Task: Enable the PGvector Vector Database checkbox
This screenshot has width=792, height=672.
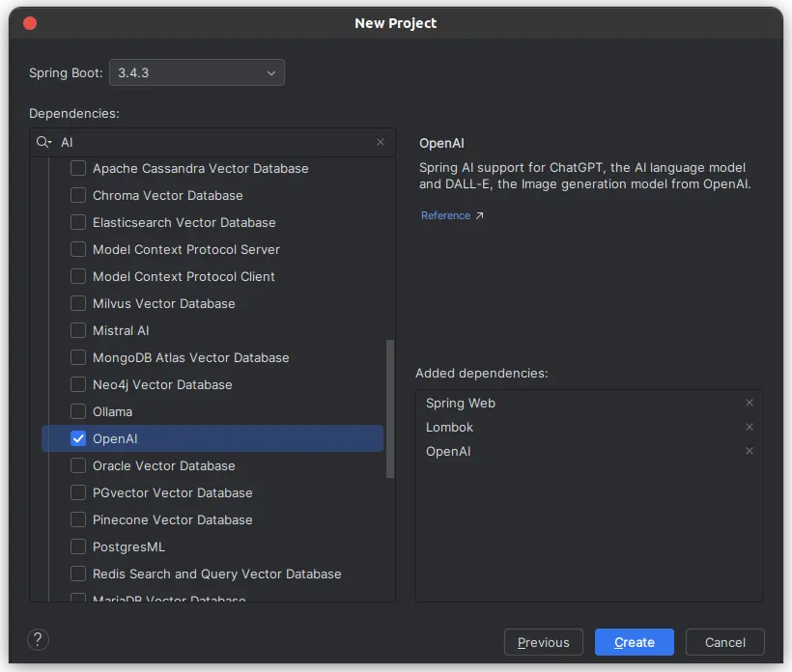Action: [78, 492]
